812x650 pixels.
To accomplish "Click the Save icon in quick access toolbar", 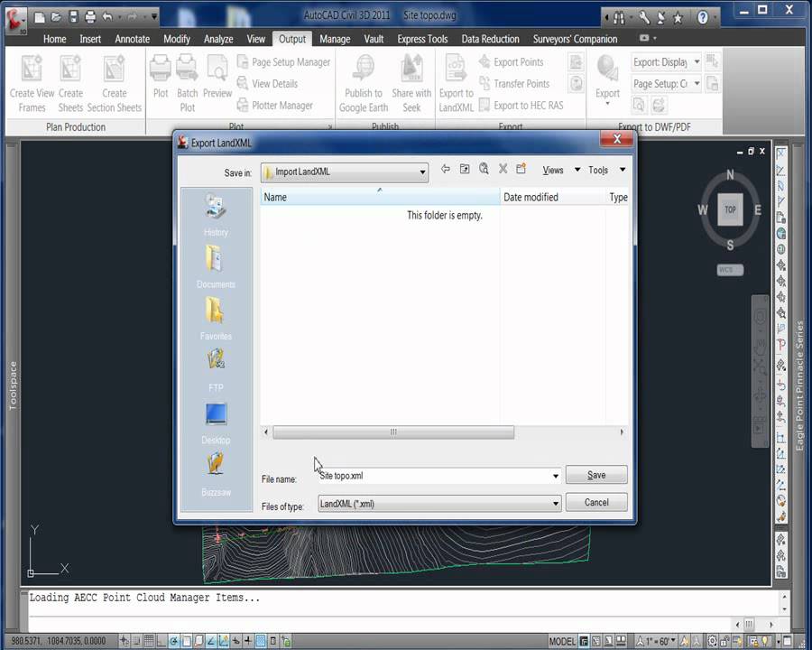I will pyautogui.click(x=74, y=17).
